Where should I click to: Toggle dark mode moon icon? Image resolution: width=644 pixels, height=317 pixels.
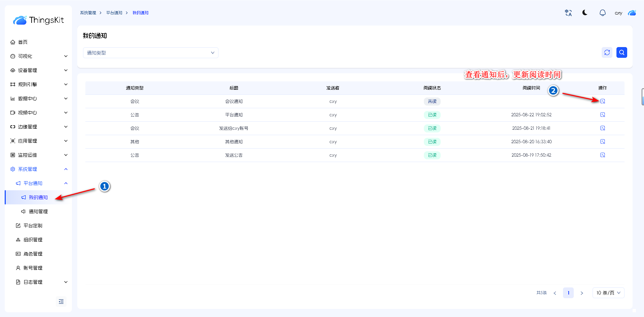585,13
